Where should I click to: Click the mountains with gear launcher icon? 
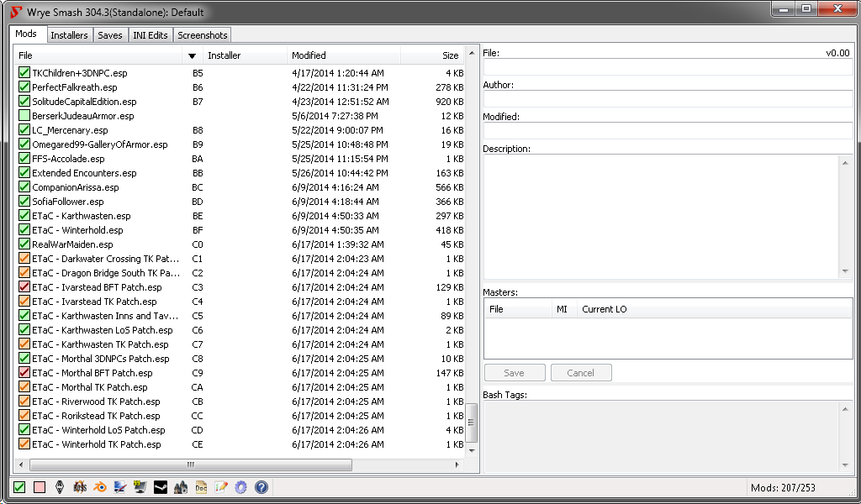(x=181, y=487)
